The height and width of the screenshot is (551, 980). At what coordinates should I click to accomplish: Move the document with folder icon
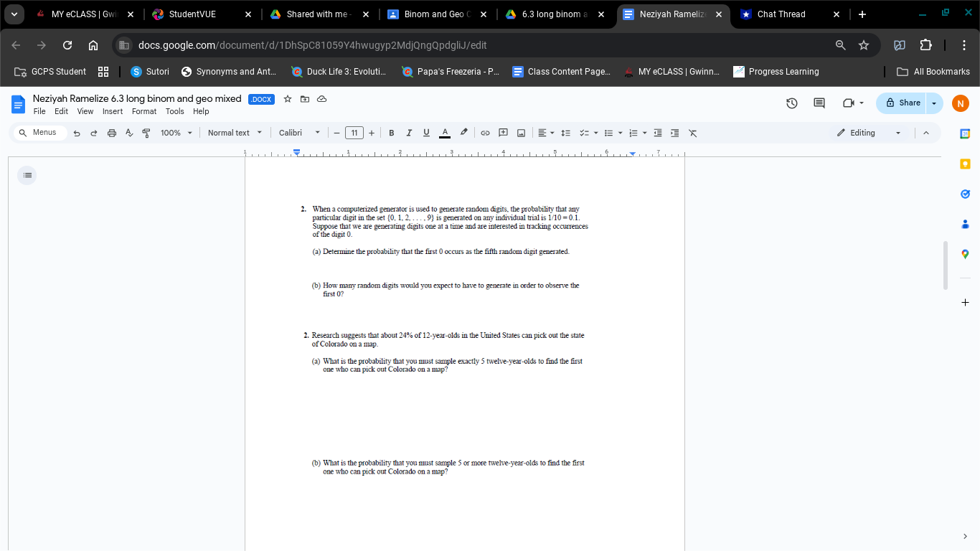tap(305, 99)
